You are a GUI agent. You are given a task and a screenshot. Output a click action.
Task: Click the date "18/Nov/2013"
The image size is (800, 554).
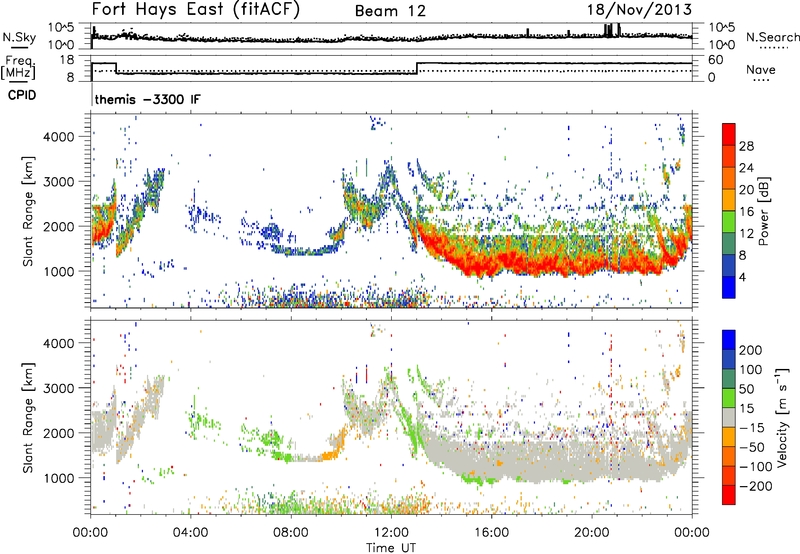point(639,10)
